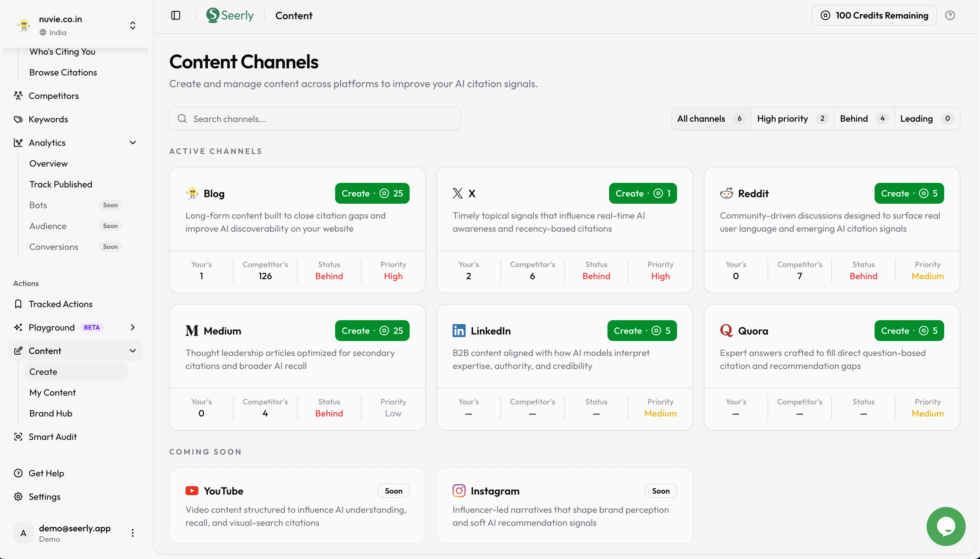Open Keywords from sidebar
980x559 pixels.
[x=48, y=119]
